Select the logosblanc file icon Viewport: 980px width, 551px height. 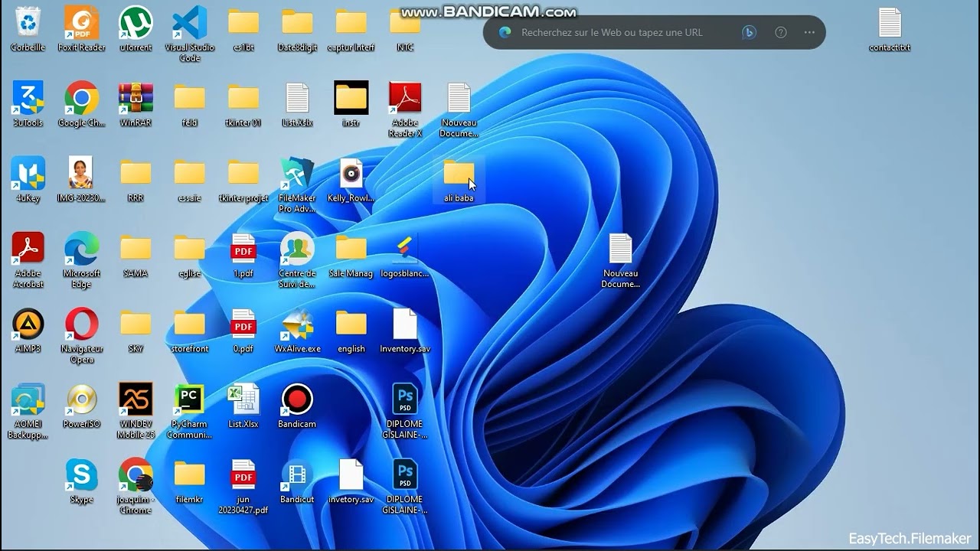(405, 249)
